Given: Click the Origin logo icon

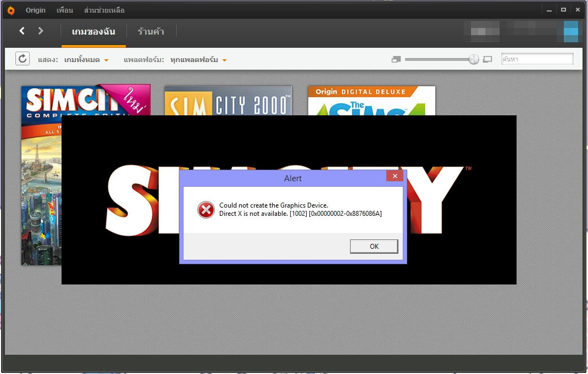Looking at the screenshot, I should coord(11,10).
